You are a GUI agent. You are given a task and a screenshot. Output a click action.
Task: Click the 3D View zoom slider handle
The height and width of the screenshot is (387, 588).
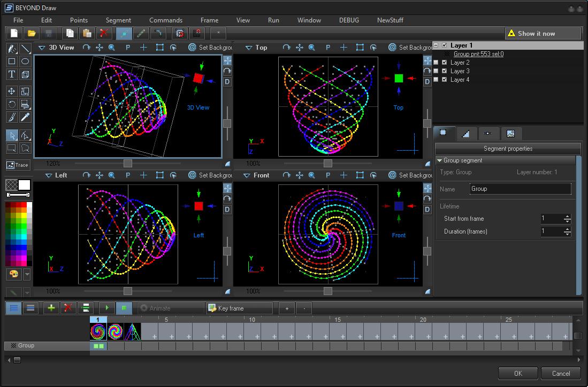tap(128, 163)
